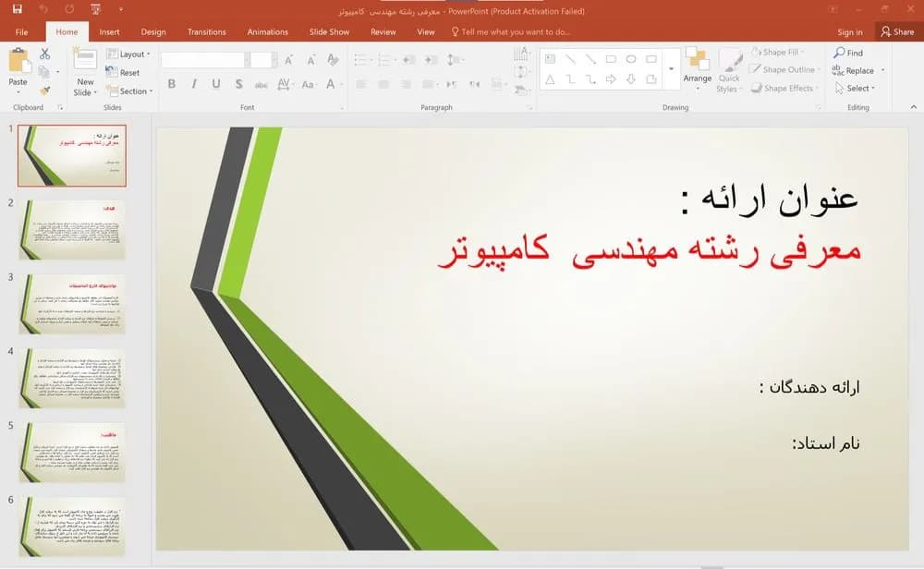Open the font name combo box
Viewport: 924px width, 569px height.
coord(205,59)
